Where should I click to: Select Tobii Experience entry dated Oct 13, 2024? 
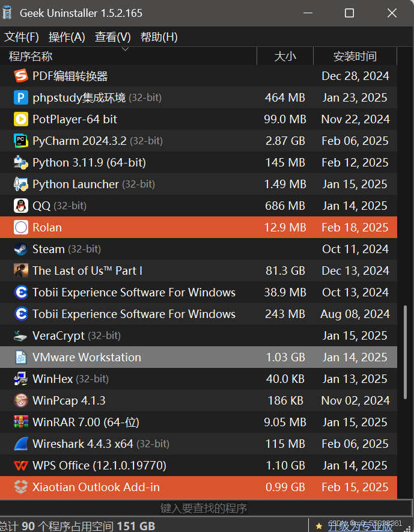(134, 293)
